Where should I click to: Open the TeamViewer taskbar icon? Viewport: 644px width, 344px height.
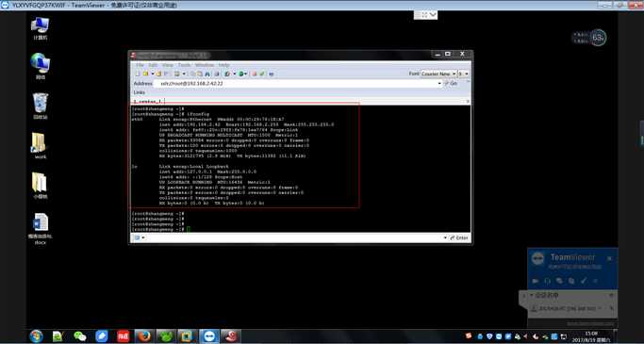[209, 336]
